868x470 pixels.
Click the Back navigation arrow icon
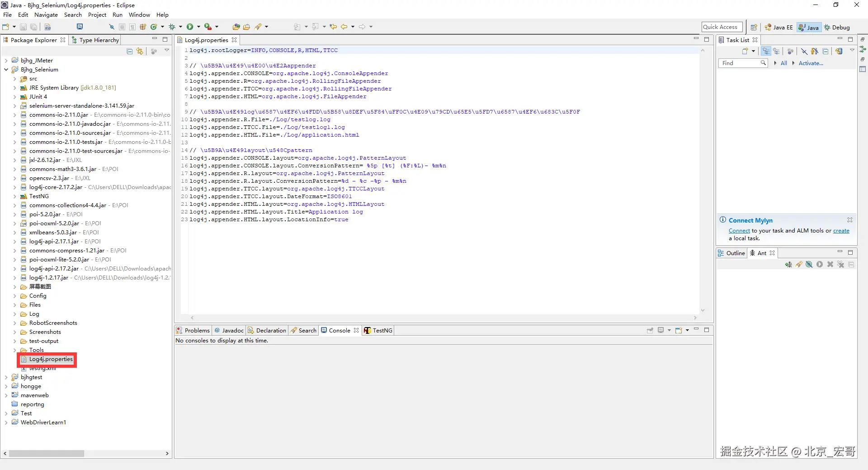click(x=344, y=27)
